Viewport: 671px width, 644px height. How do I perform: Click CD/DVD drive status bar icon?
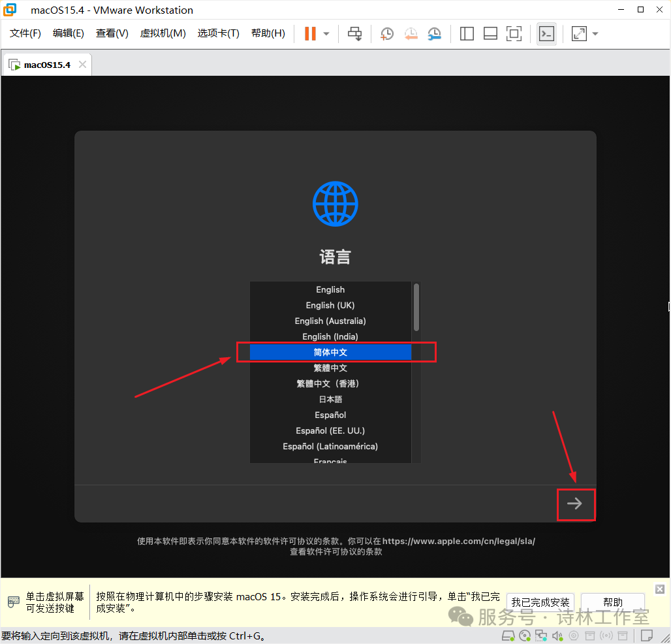(525, 636)
